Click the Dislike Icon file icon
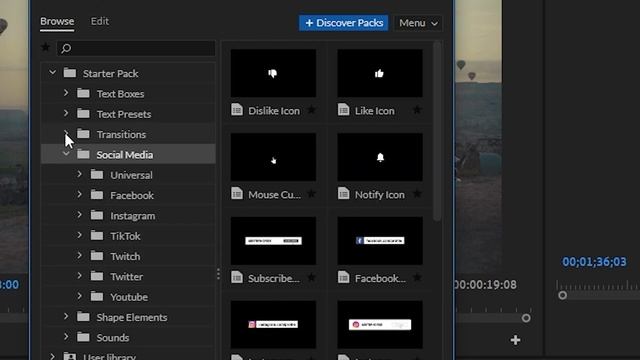 (237, 110)
